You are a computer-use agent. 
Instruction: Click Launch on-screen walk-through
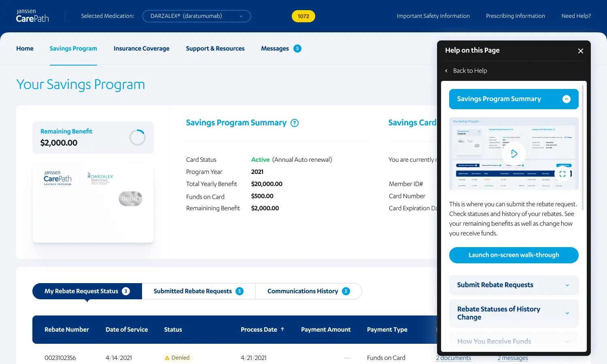[x=514, y=255]
